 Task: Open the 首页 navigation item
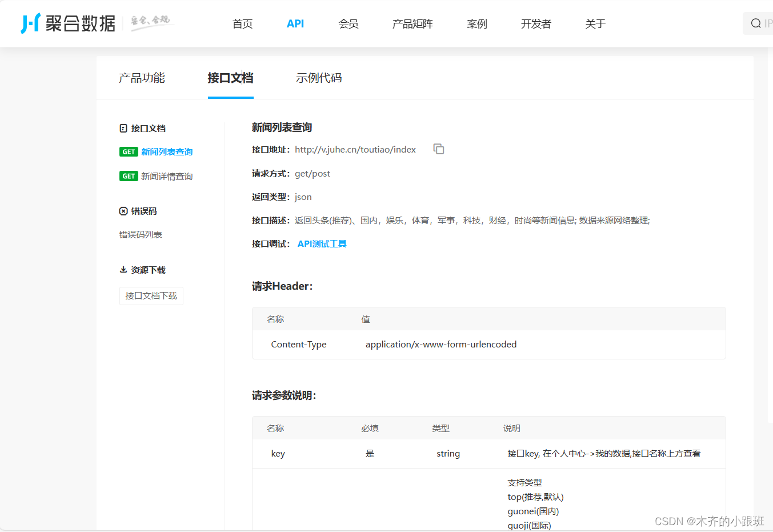pos(242,23)
